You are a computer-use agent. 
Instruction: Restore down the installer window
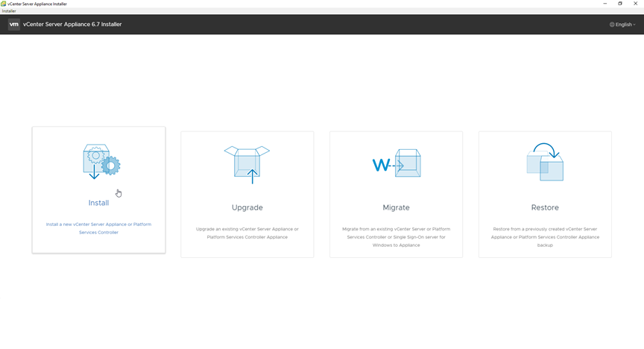pos(620,4)
